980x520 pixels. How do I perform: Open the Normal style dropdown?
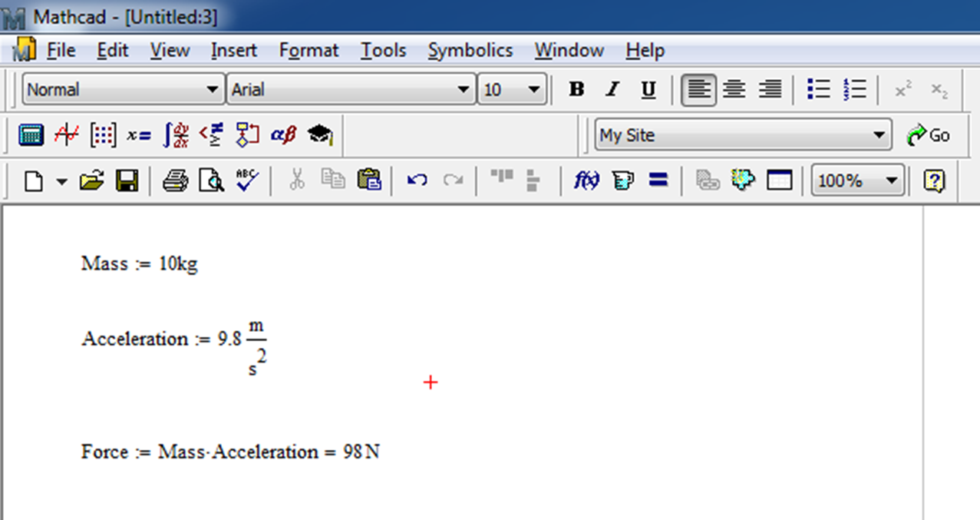click(213, 89)
